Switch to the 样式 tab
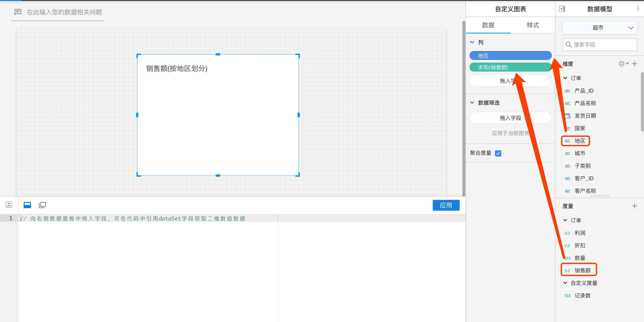 coord(533,25)
